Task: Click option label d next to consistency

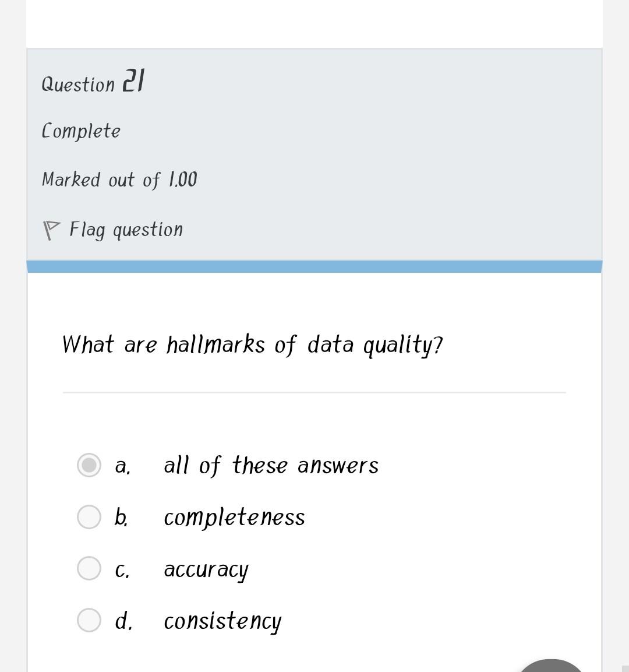Action: 122,620
